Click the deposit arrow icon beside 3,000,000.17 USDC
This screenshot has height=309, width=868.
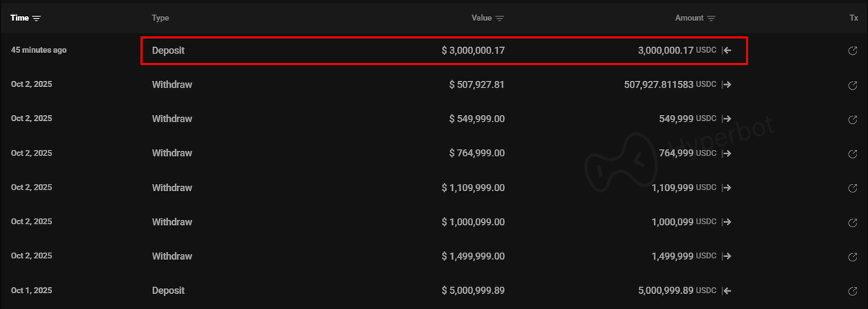click(727, 51)
